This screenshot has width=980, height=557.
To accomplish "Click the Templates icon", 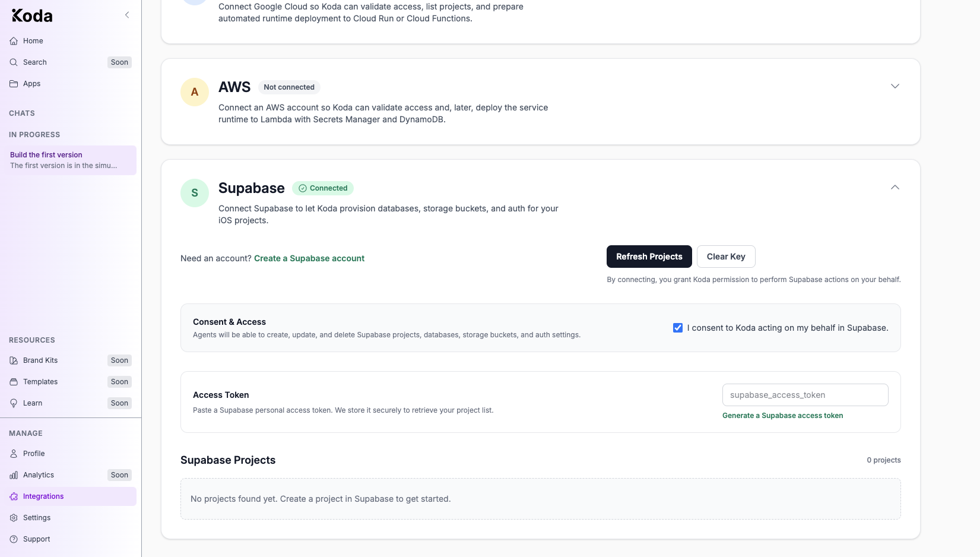I will coord(14,382).
